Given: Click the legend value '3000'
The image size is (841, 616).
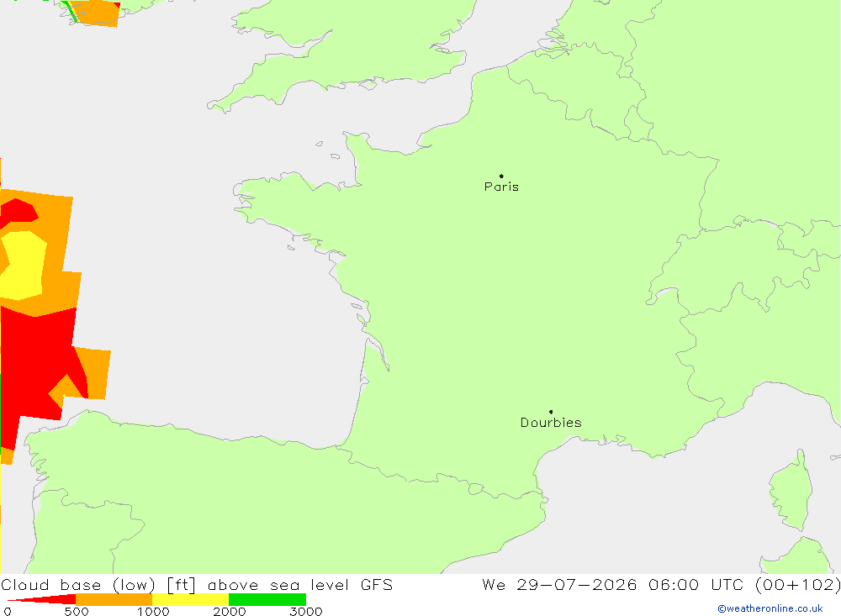Looking at the screenshot, I should coord(306,611).
